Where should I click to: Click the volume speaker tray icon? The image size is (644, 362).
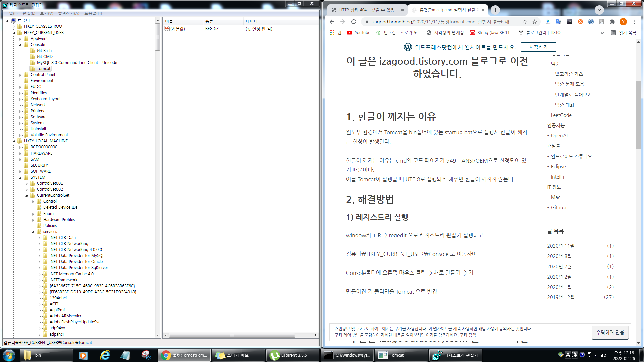[604, 355]
